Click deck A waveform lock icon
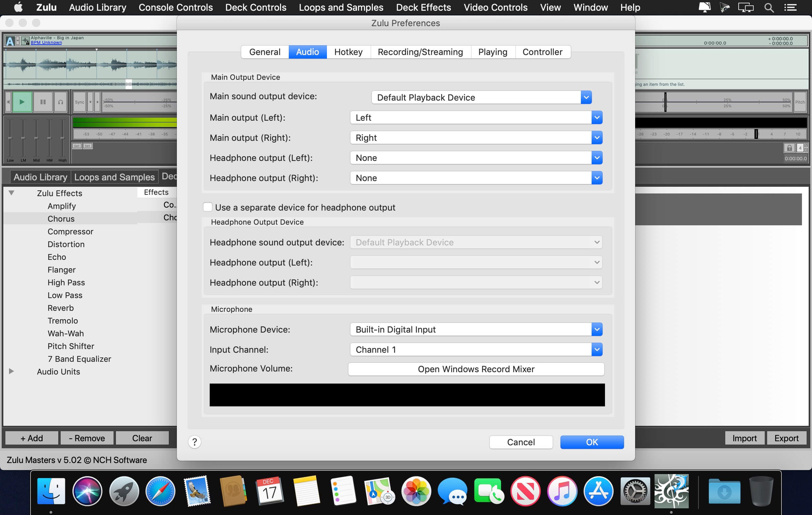The height and width of the screenshot is (515, 812). pos(25,41)
